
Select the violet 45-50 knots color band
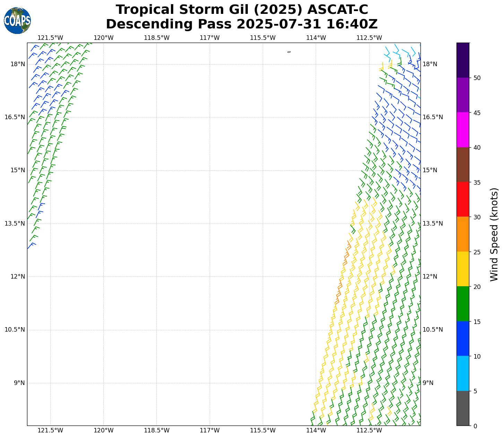point(462,95)
